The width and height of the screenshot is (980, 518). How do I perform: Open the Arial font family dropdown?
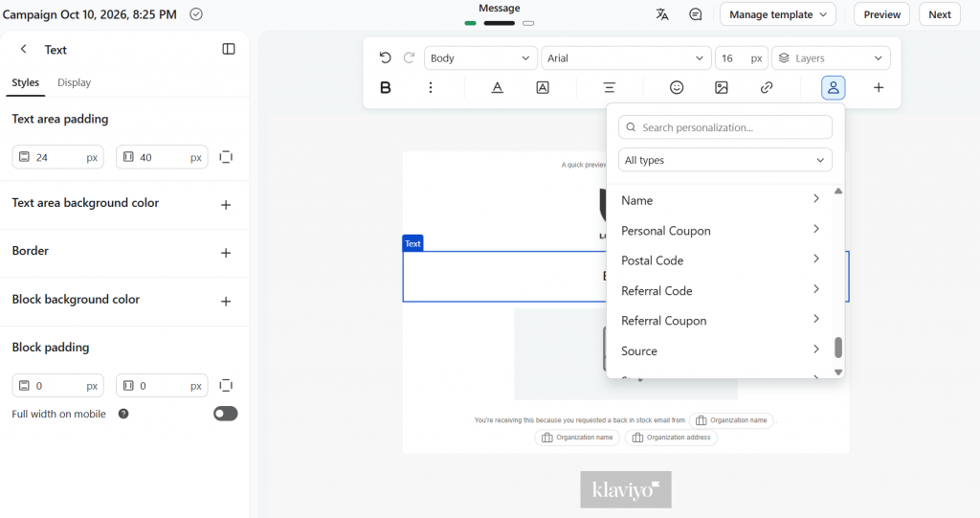626,58
